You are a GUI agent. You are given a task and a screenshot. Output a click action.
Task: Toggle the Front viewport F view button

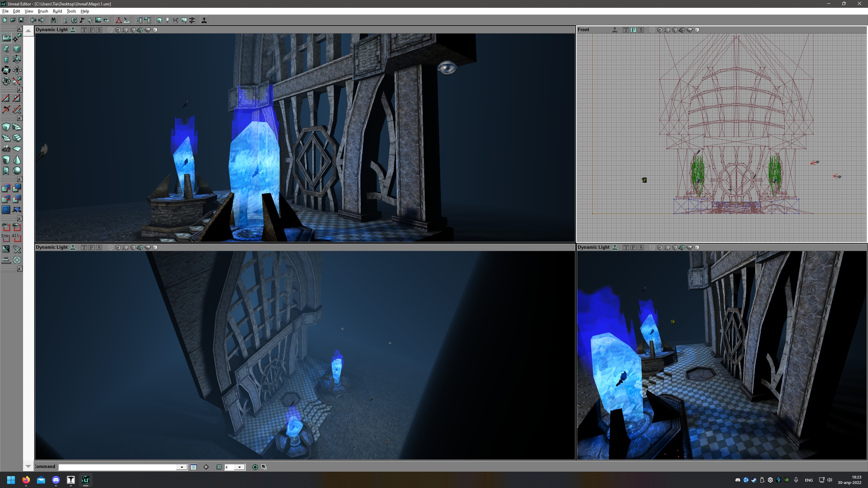pyautogui.click(x=633, y=30)
